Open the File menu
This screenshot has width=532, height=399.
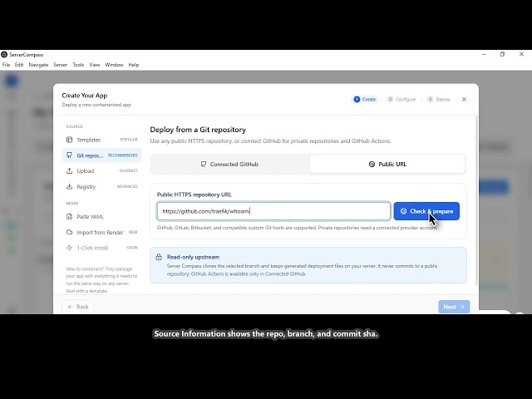coord(6,65)
